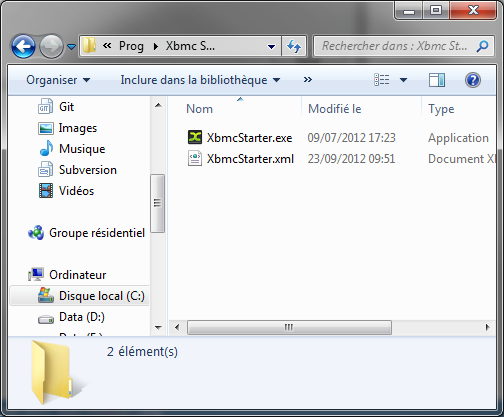This screenshot has height=417, width=504.
Task: Expand the view options dropdown arrow
Action: click(403, 80)
